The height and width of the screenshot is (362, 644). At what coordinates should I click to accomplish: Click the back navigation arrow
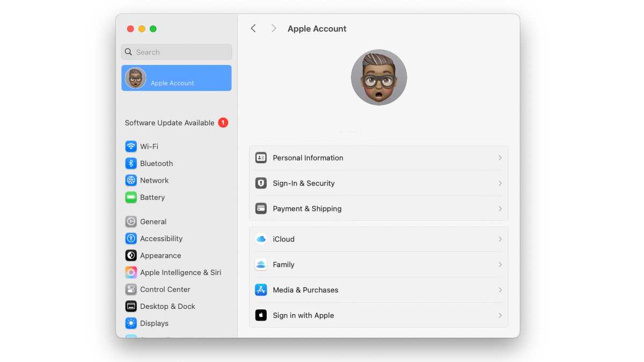point(253,28)
